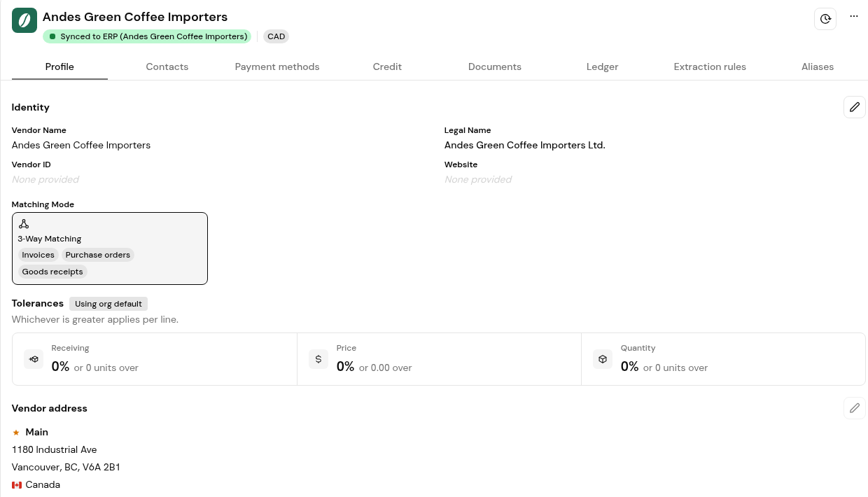Click the Using org default badge

[x=108, y=304]
